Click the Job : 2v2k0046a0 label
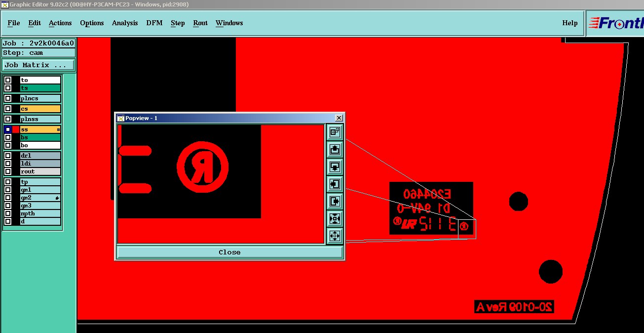This screenshot has width=644, height=333. pos(38,43)
